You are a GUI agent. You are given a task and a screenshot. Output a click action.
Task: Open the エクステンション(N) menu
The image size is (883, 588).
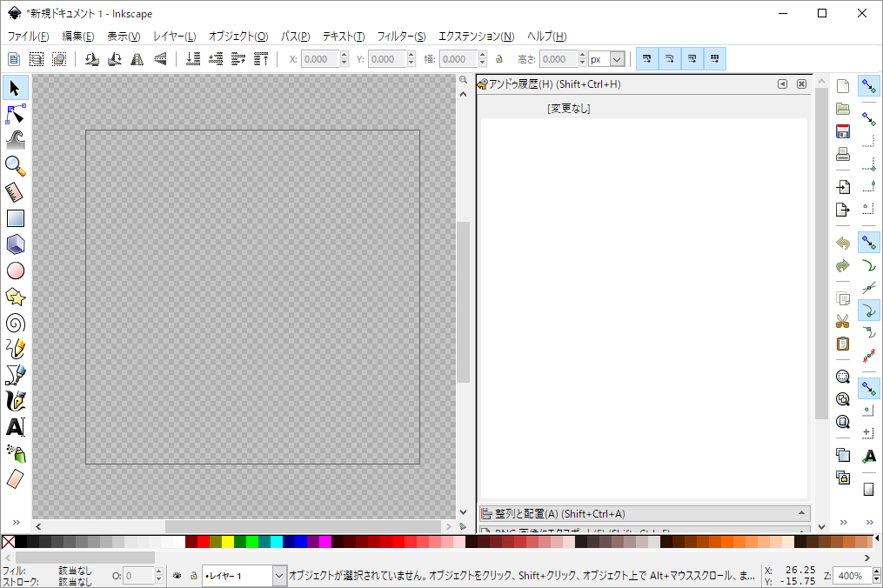click(x=477, y=36)
